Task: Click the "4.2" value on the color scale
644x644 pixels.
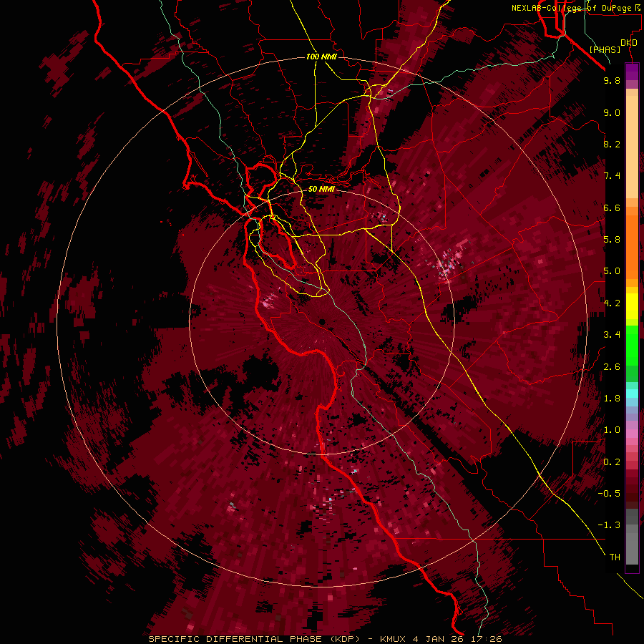Action: pos(612,303)
